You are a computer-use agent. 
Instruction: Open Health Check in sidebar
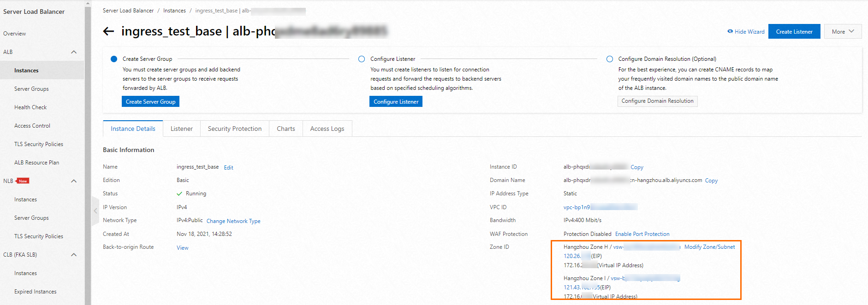[30, 107]
